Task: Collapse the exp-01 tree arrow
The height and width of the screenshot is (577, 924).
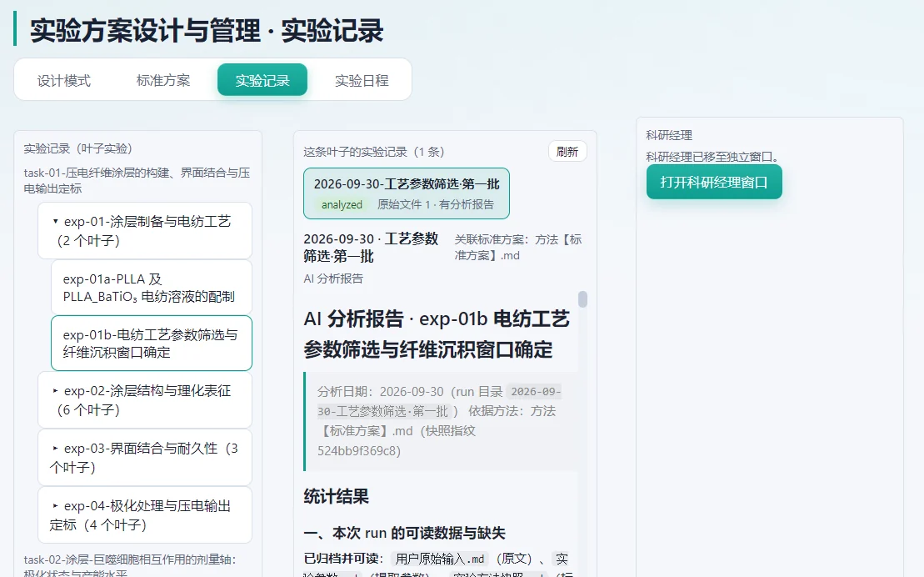Action: coord(55,221)
